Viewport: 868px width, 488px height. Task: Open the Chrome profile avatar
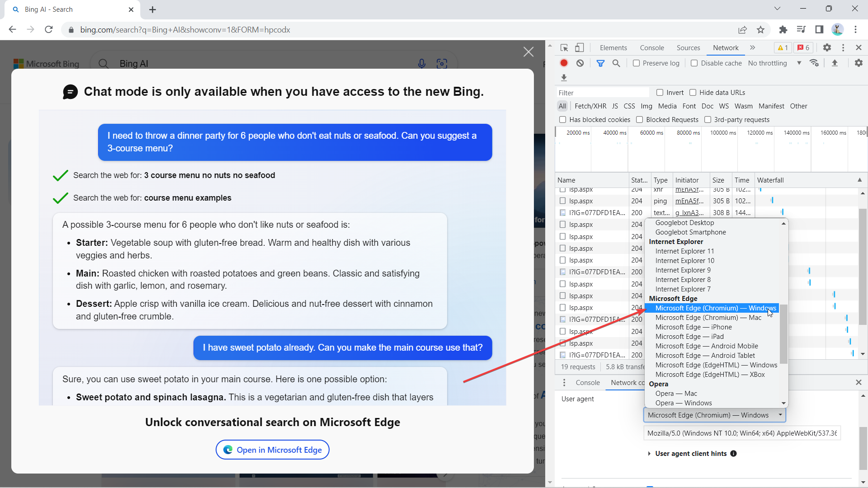(837, 30)
